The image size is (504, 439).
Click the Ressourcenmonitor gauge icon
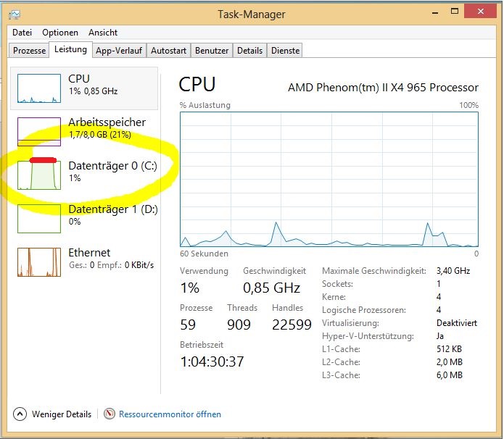[110, 414]
